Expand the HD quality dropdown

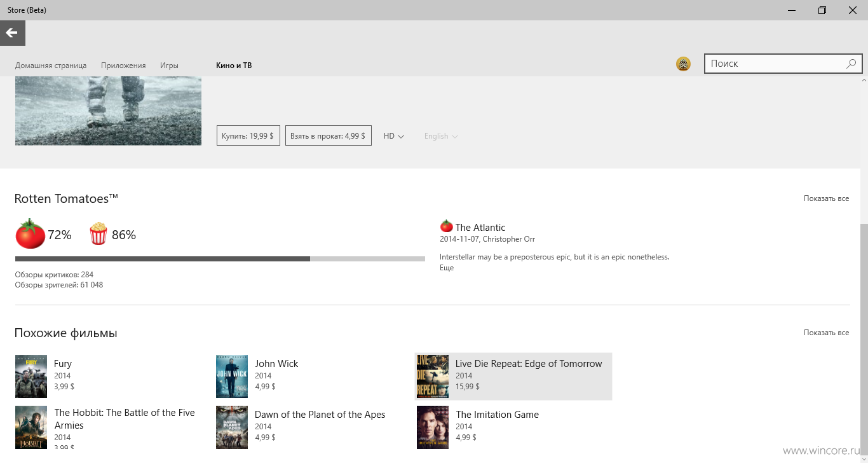click(x=394, y=136)
